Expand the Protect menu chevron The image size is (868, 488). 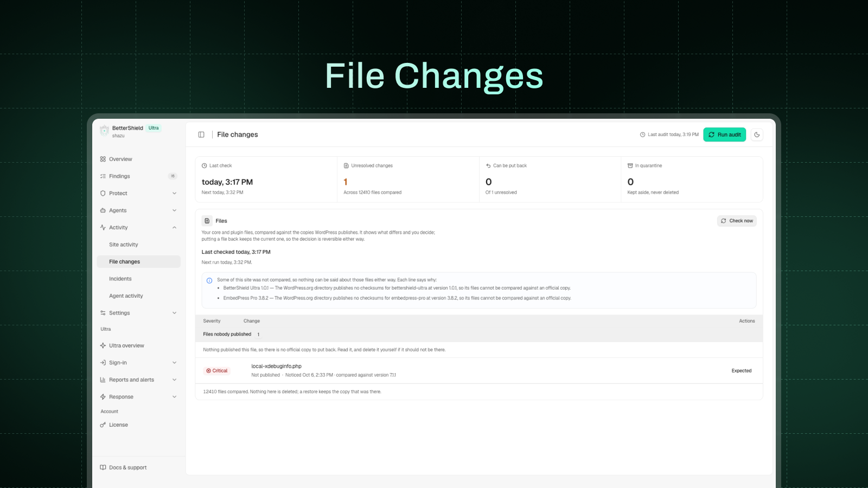[x=175, y=194]
